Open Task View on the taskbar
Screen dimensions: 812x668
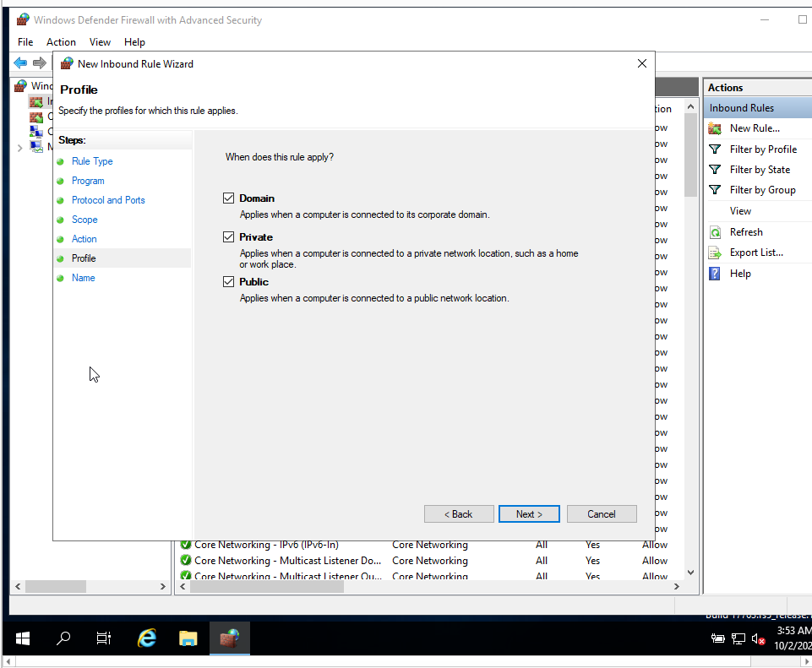(104, 638)
